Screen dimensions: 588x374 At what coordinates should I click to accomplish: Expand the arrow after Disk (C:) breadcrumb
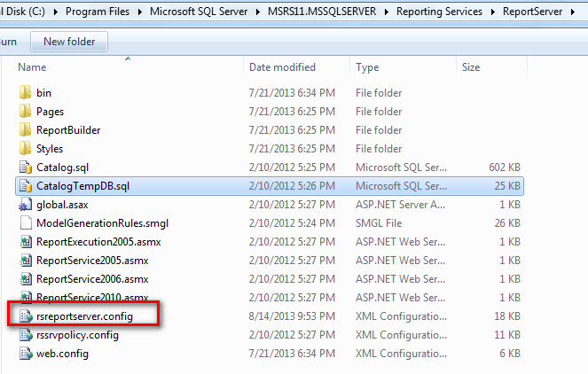[x=56, y=12]
